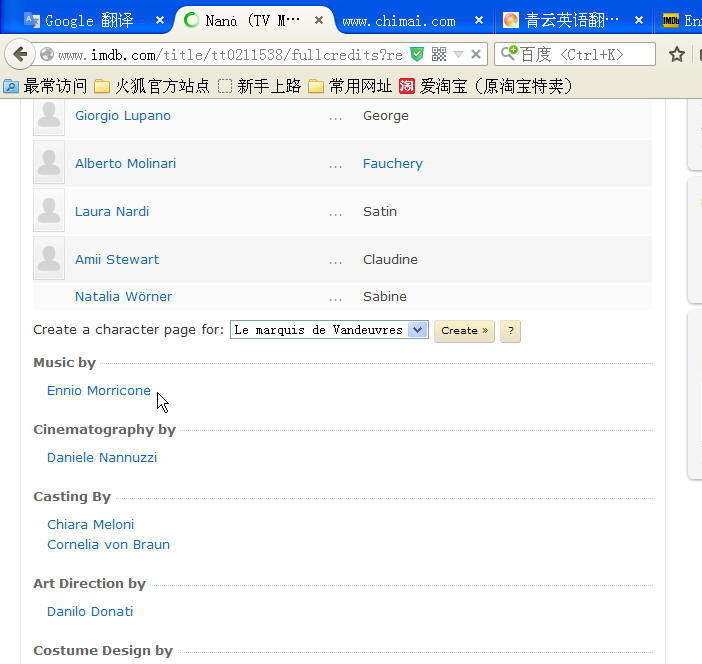
Task: Open Natalia Wörner's actor page
Action: [x=123, y=296]
